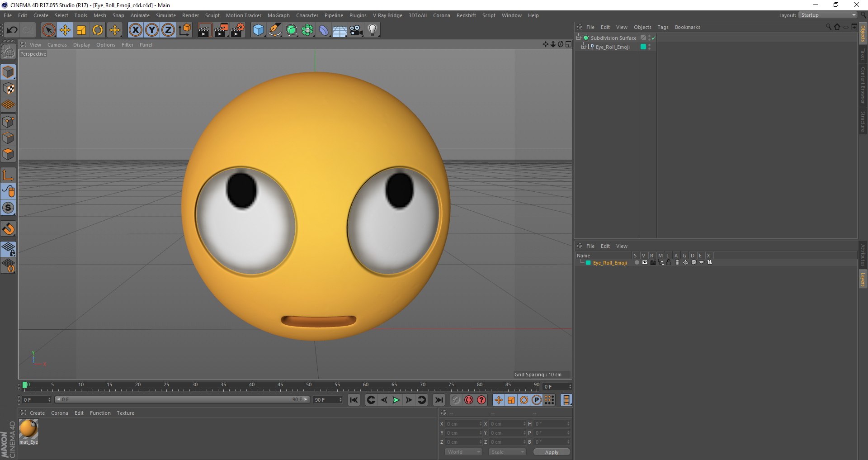Viewport: 868px width, 460px height.
Task: Toggle Enable Axis mode
Action: coord(8,175)
